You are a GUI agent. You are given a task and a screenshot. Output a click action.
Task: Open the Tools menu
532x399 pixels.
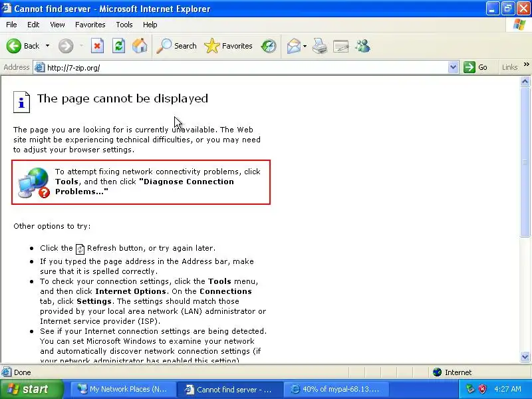(124, 25)
